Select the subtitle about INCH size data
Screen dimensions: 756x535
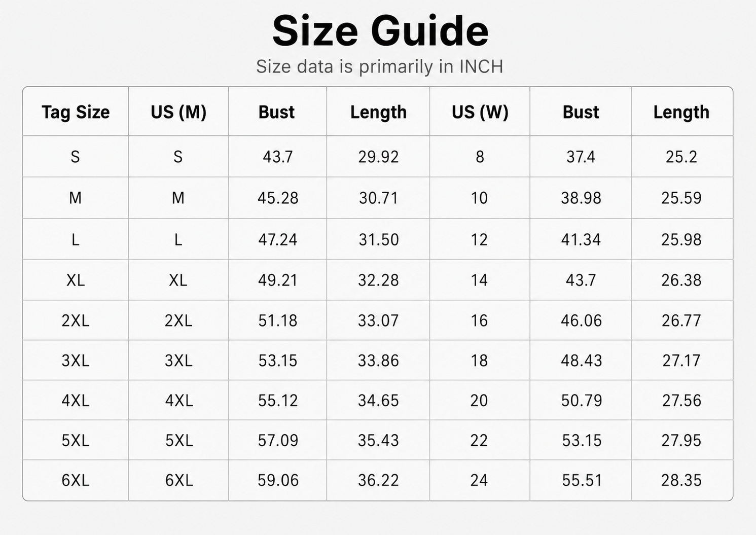[379, 66]
